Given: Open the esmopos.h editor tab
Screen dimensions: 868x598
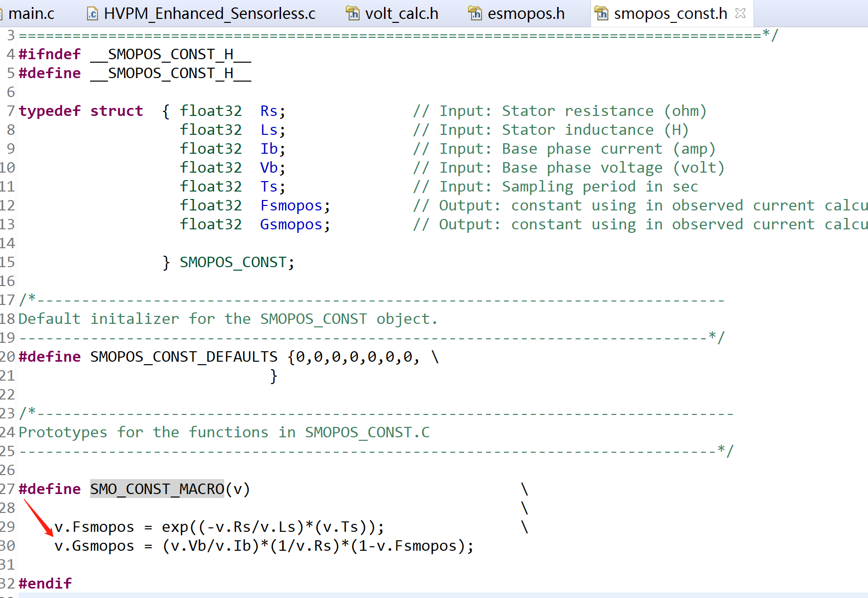Looking at the screenshot, I should 526,13.
